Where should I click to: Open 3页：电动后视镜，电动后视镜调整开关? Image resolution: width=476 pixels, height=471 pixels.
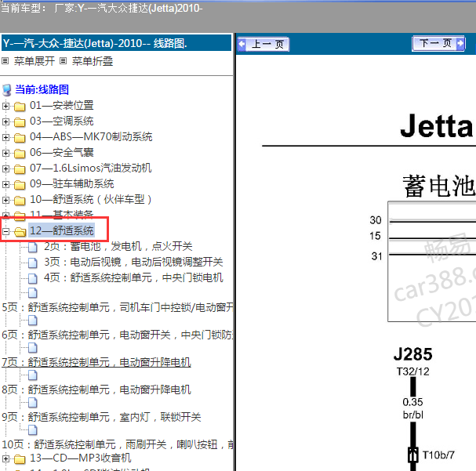click(x=133, y=262)
